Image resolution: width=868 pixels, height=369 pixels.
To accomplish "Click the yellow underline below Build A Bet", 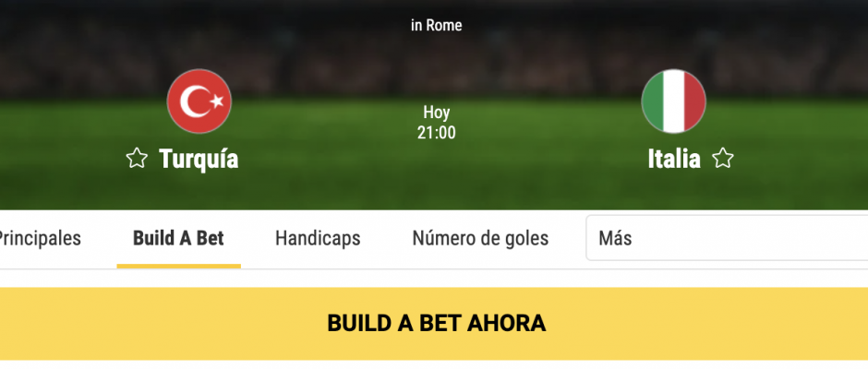I will tap(179, 266).
